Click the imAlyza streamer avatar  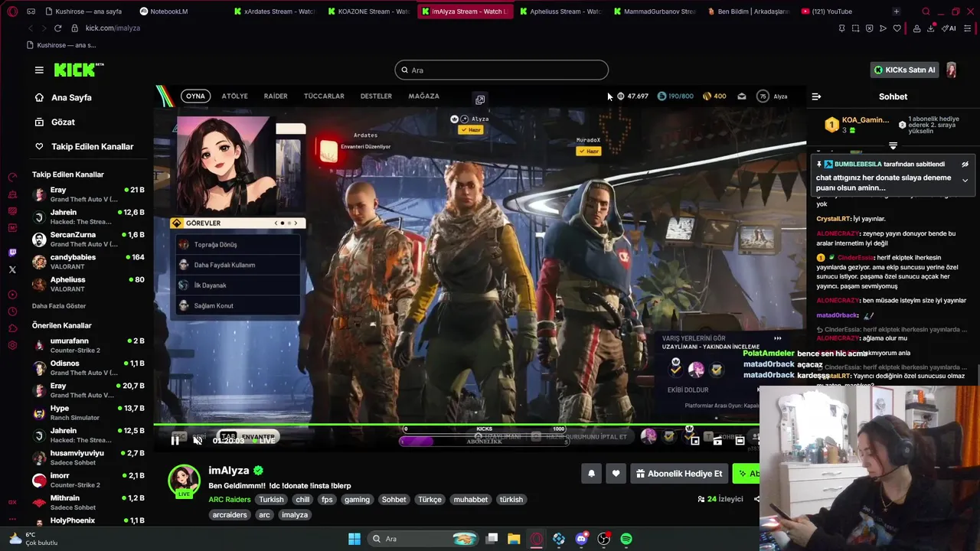184,480
